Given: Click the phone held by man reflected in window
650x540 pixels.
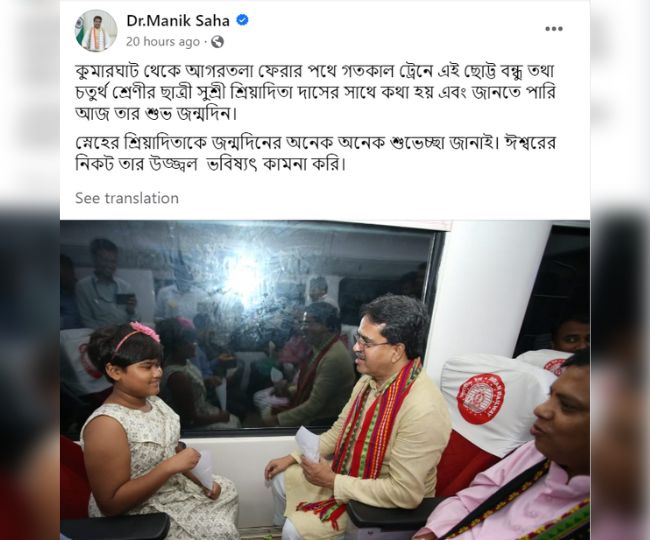Looking at the screenshot, I should 125,298.
